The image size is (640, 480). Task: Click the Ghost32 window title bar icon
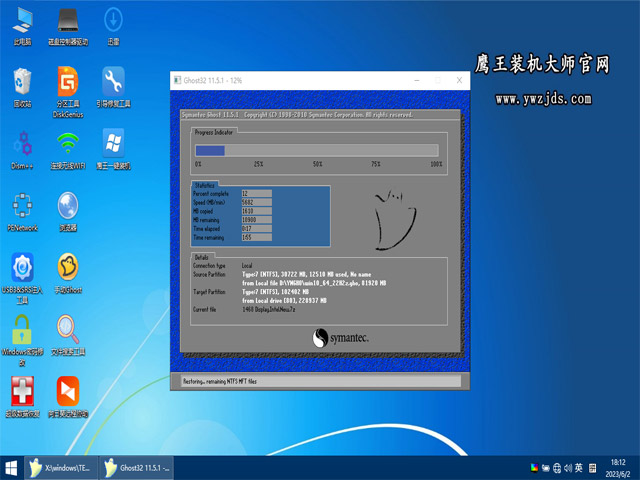coord(177,80)
